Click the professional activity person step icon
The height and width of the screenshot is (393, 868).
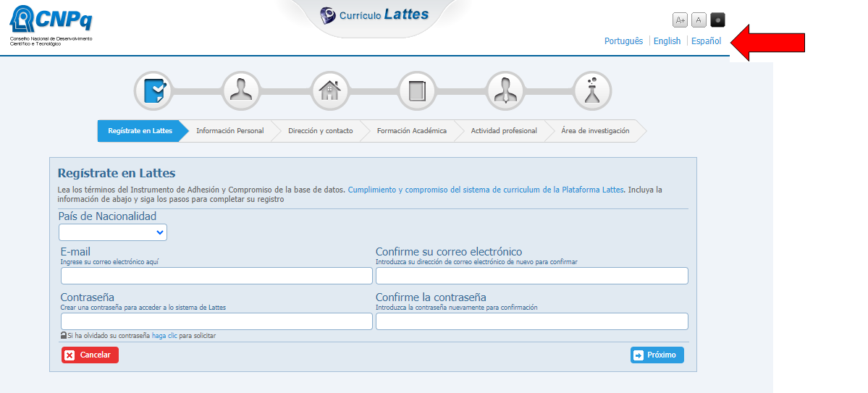[505, 91]
